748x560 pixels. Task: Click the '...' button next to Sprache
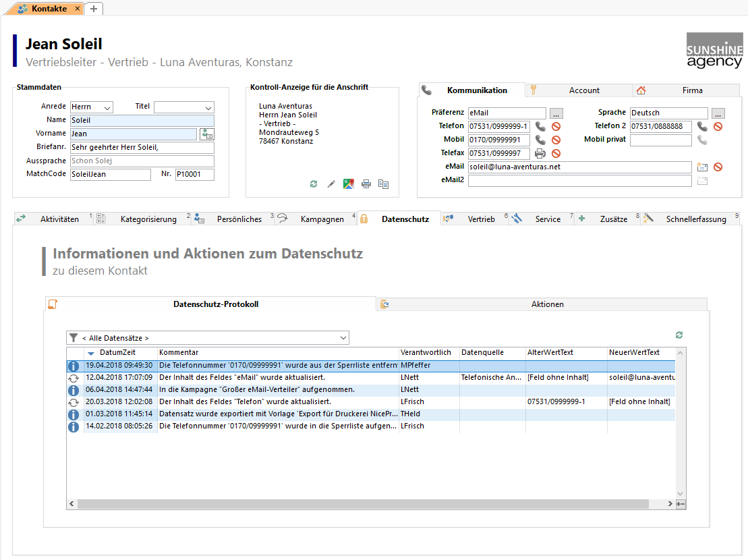718,113
